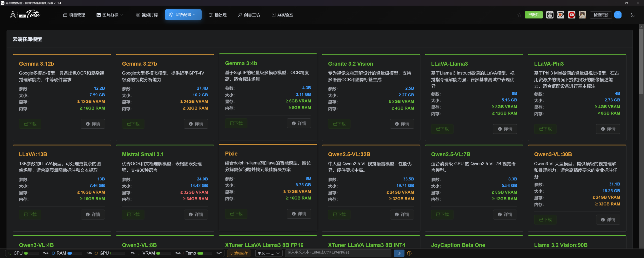Click the cat avatar icon

(x=582, y=15)
